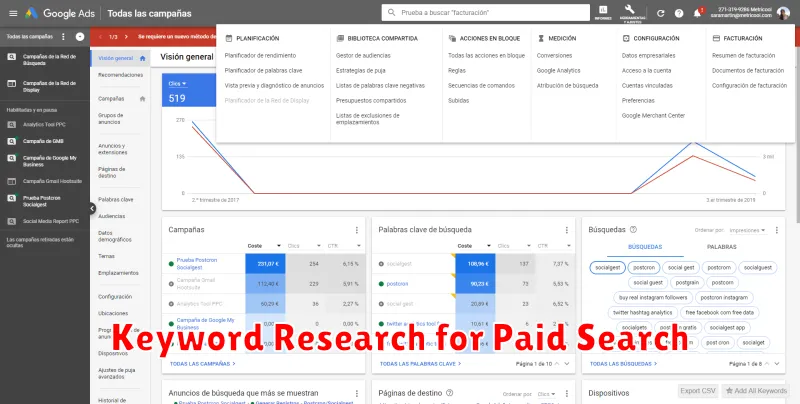Click the refresh icon in the header

pyautogui.click(x=661, y=13)
